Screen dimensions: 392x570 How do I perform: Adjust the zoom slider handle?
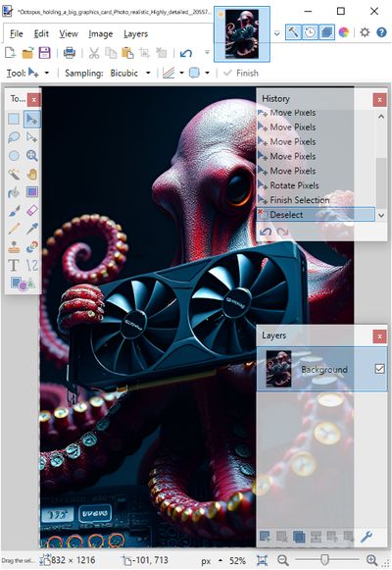(324, 560)
